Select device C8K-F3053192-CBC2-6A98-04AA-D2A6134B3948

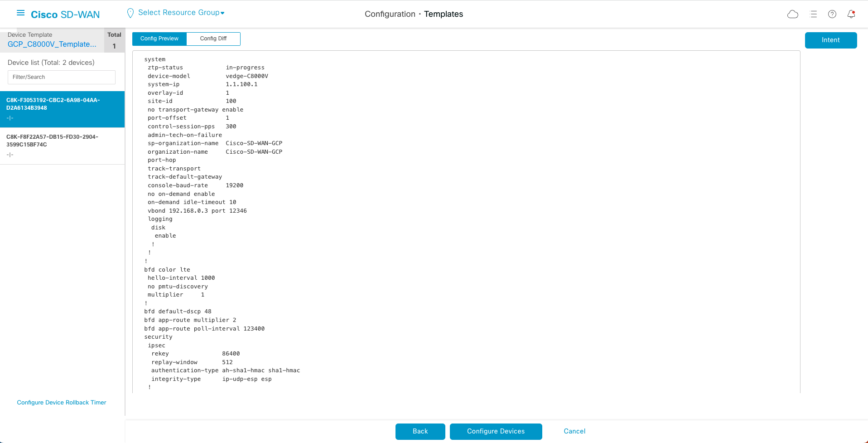point(62,109)
